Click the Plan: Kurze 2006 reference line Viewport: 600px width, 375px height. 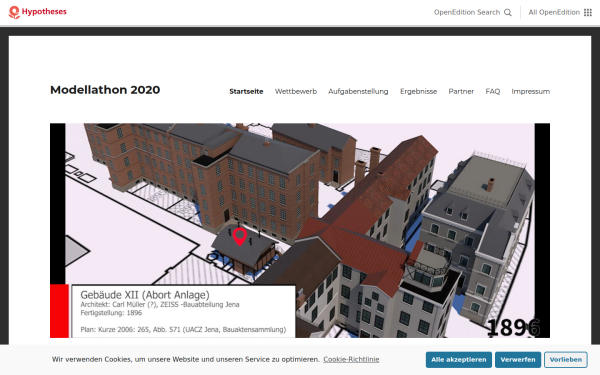point(183,329)
